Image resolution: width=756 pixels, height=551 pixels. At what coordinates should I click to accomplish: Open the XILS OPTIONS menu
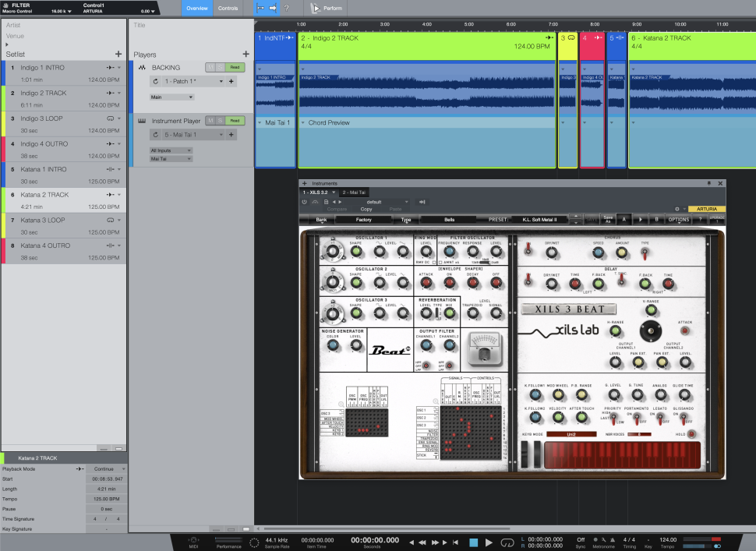click(x=678, y=219)
